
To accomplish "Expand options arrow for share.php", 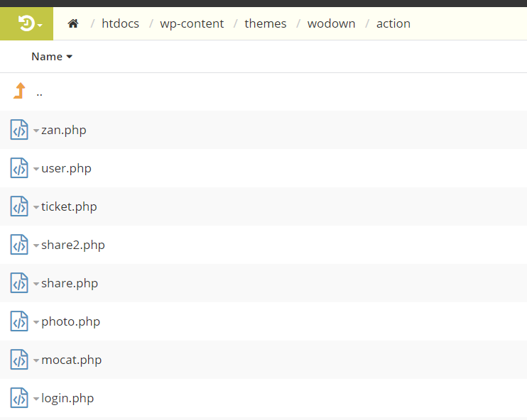I will 36,284.
